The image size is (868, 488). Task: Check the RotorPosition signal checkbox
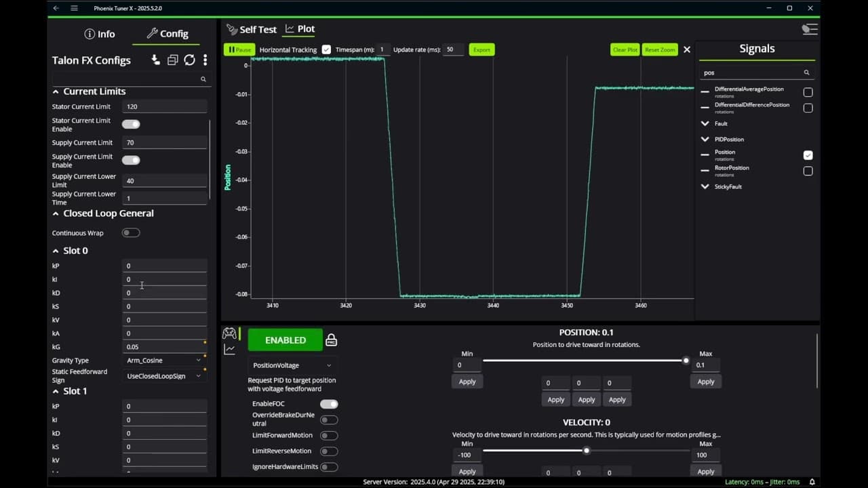tap(808, 171)
